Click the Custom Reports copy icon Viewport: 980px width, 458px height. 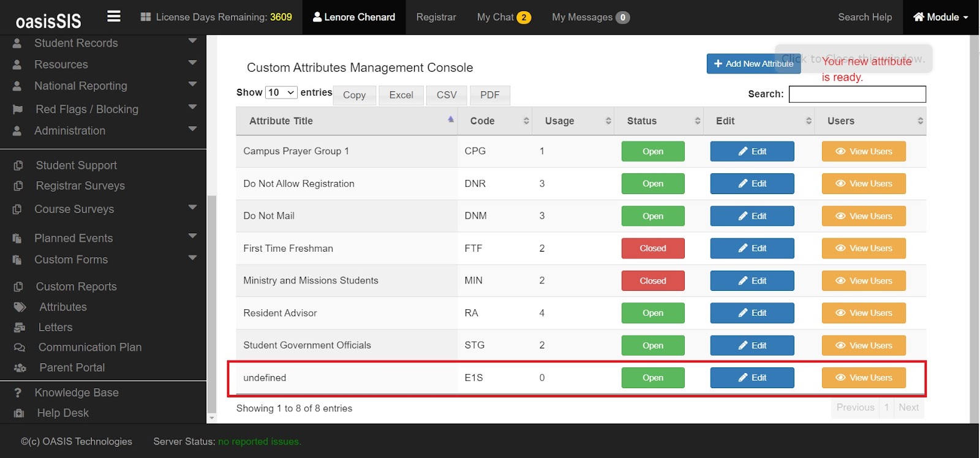click(18, 287)
